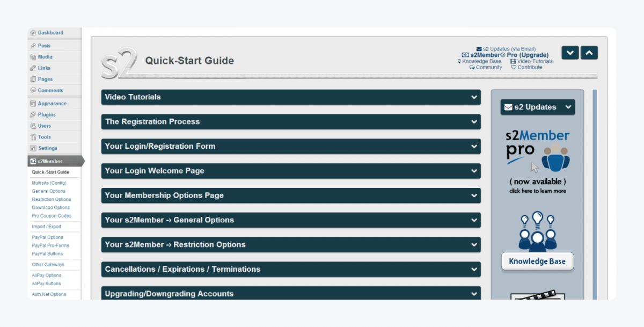Click the s2 Updates envelope icon

479,48
